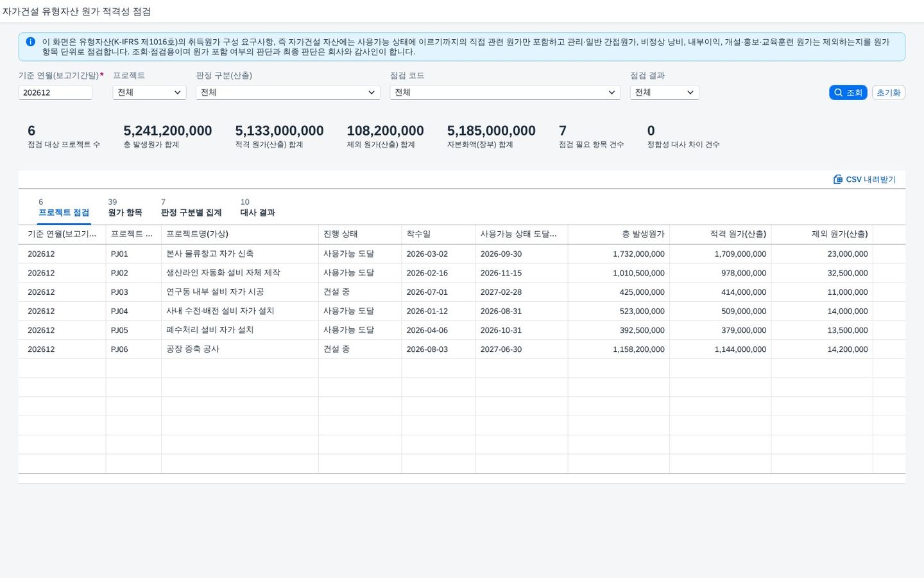Select total cost value 1,732,000,000

tap(638, 254)
